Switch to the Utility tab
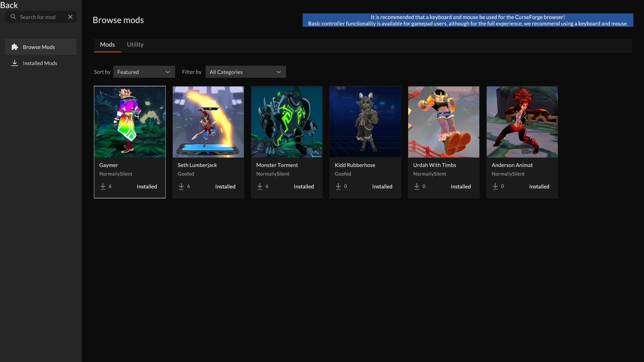This screenshot has height=362, width=644. (x=135, y=45)
